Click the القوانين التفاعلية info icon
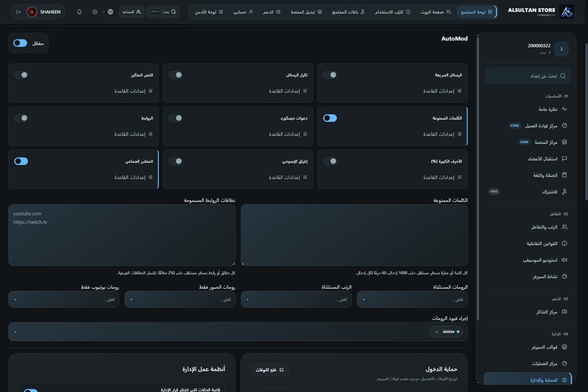The image size is (588, 392). [564, 243]
